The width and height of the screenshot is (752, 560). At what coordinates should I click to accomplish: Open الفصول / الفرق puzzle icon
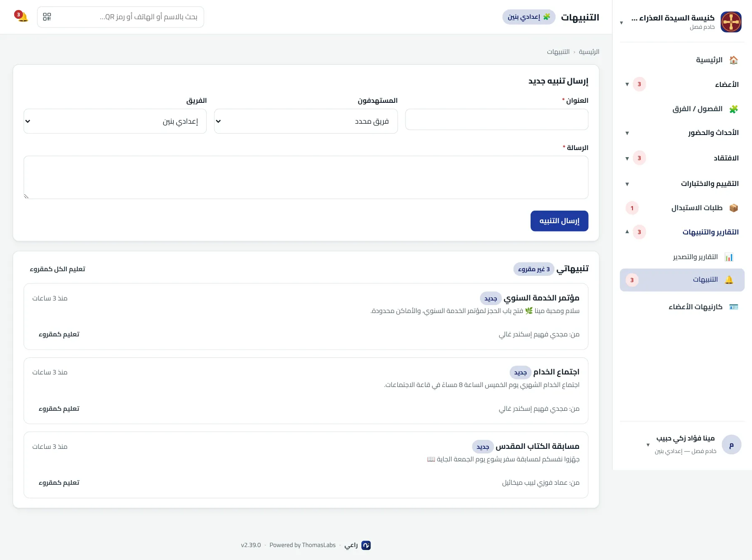click(x=733, y=109)
